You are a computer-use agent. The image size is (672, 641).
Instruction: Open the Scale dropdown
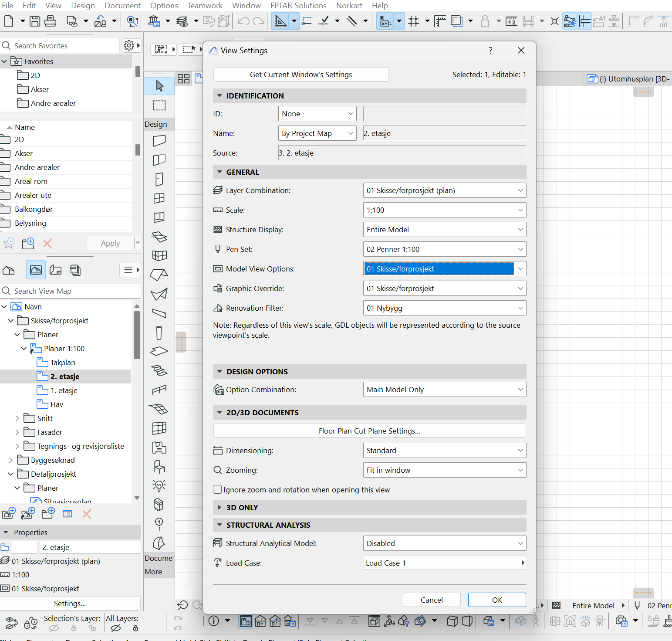pos(444,210)
